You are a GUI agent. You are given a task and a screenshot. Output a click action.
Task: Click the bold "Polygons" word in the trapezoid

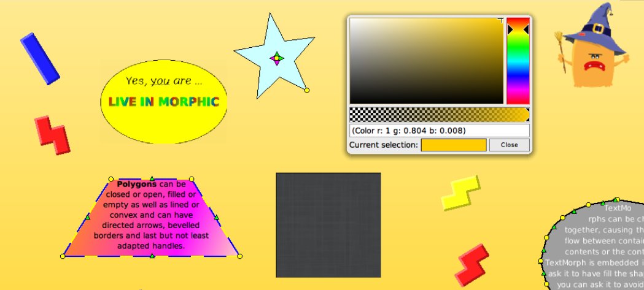click(x=137, y=184)
